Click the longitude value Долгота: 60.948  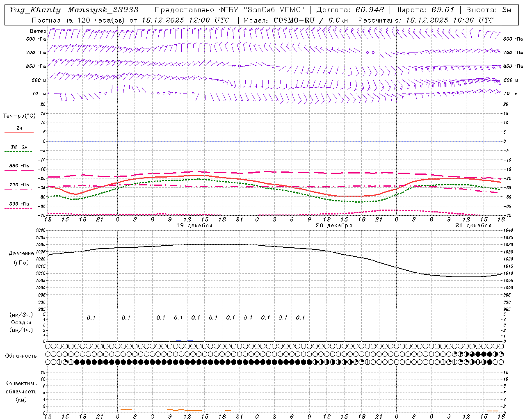(x=350, y=10)
